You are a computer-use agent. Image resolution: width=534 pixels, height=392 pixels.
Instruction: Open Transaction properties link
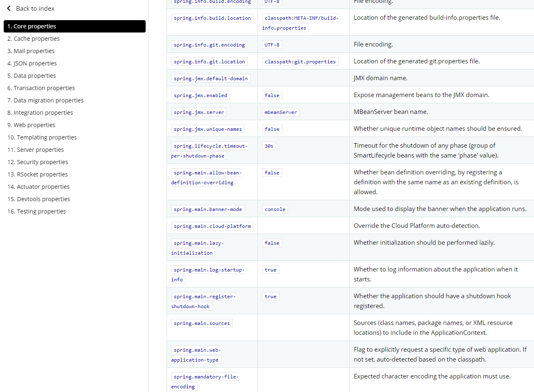pyautogui.click(x=41, y=88)
